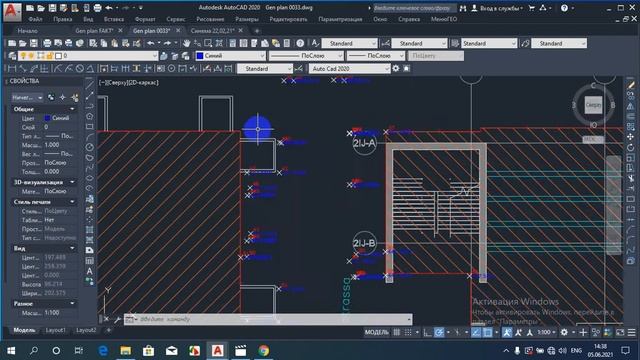Screen dimensions: 640x360
Task: Open the Layer Properties manager icon
Action: [x=12, y=56]
